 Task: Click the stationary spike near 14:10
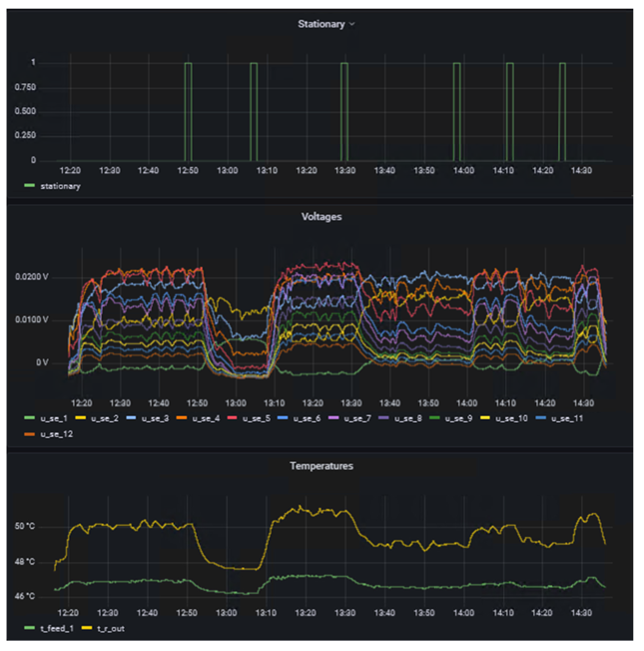[x=510, y=111]
